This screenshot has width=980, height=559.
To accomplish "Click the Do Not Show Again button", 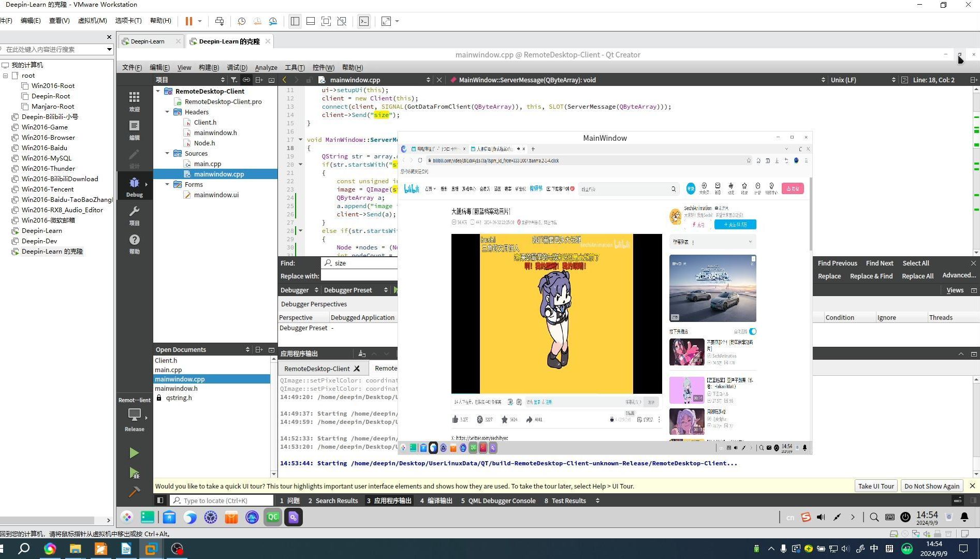I will click(932, 486).
